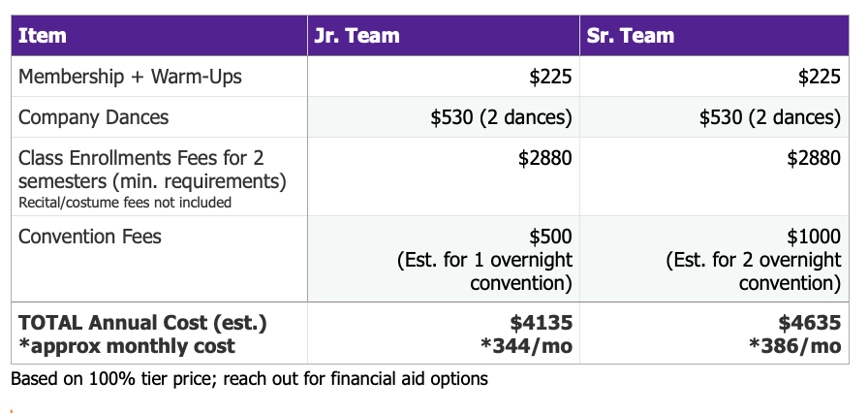868x413 pixels.
Task: Click the Sr. Team $4635 total cell
Action: coord(714,334)
